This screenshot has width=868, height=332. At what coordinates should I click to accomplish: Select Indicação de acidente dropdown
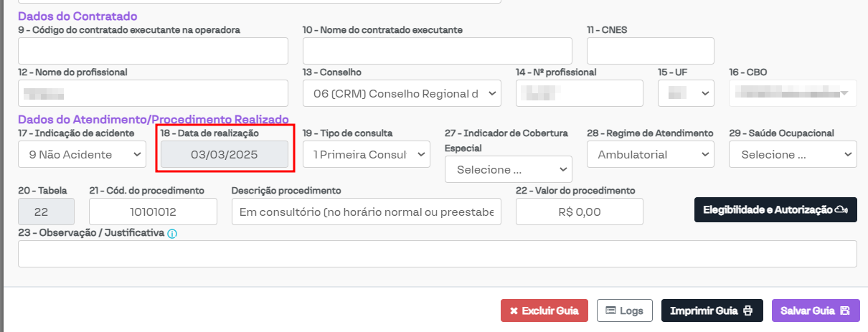point(81,154)
